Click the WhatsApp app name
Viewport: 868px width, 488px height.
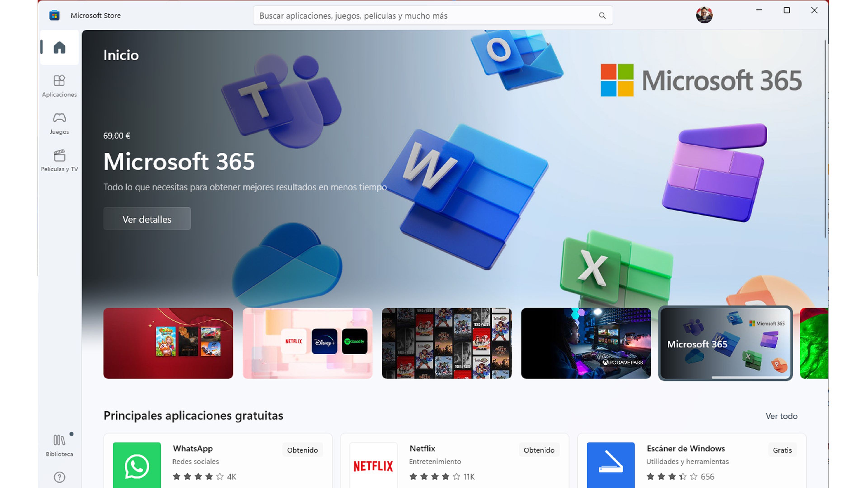tap(193, 448)
